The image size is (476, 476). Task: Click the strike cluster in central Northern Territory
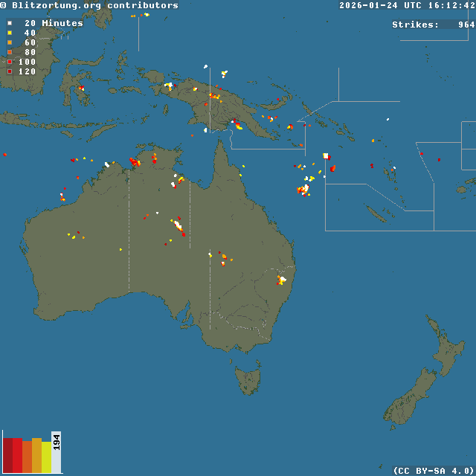[x=178, y=225]
